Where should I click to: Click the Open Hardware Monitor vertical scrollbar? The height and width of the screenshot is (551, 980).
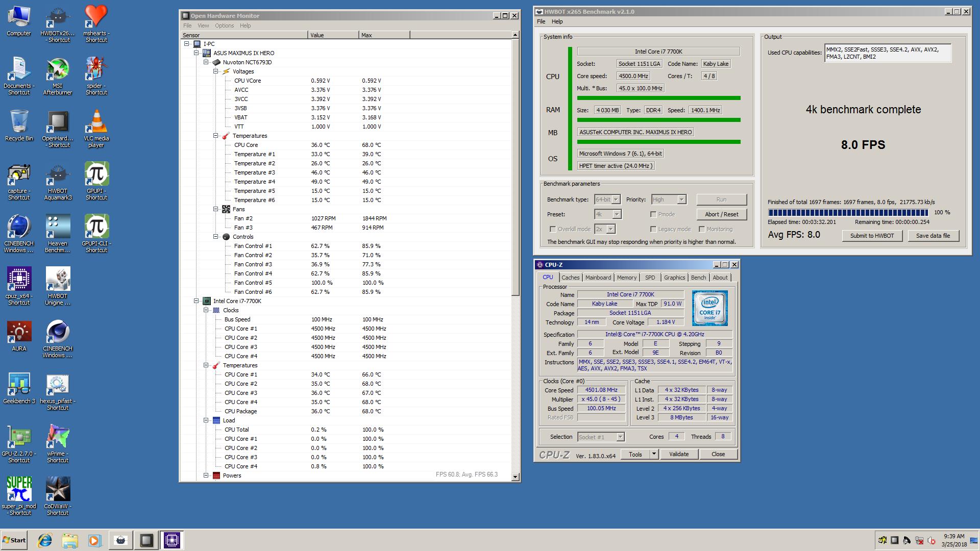click(x=515, y=256)
